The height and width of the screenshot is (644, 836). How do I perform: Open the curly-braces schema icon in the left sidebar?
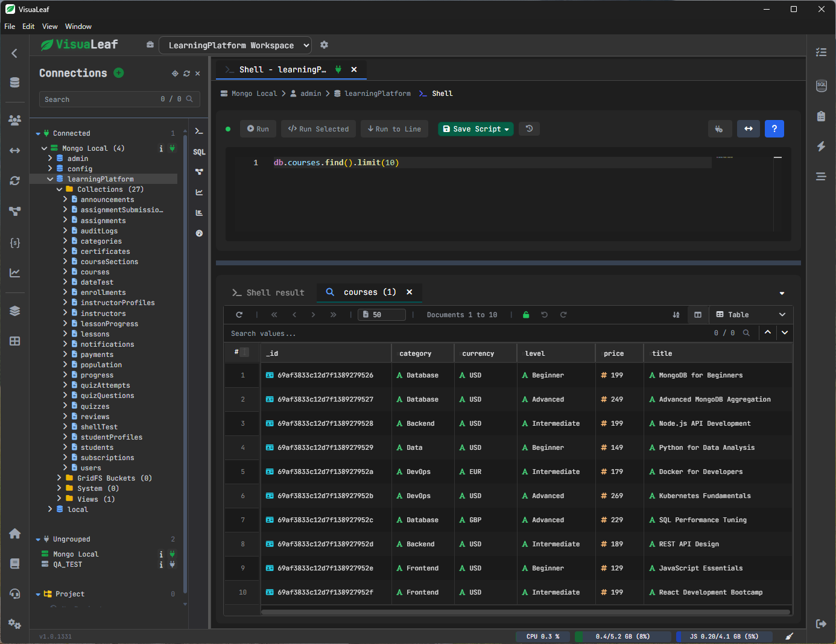tap(15, 242)
